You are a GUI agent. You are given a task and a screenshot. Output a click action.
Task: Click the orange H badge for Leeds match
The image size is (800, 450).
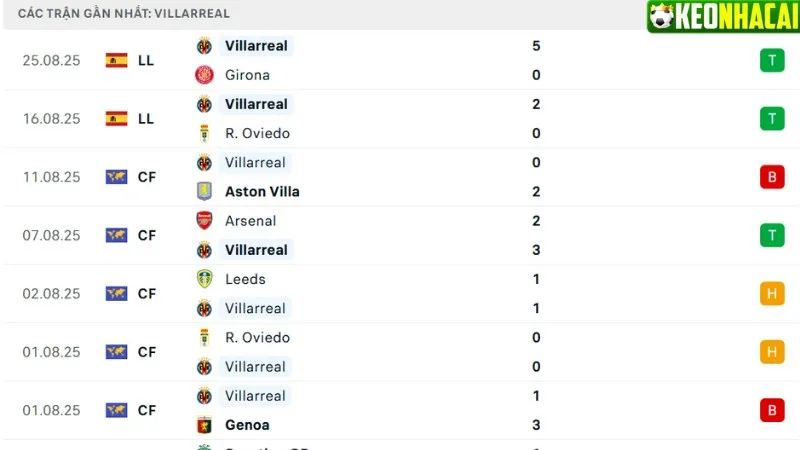(x=771, y=294)
